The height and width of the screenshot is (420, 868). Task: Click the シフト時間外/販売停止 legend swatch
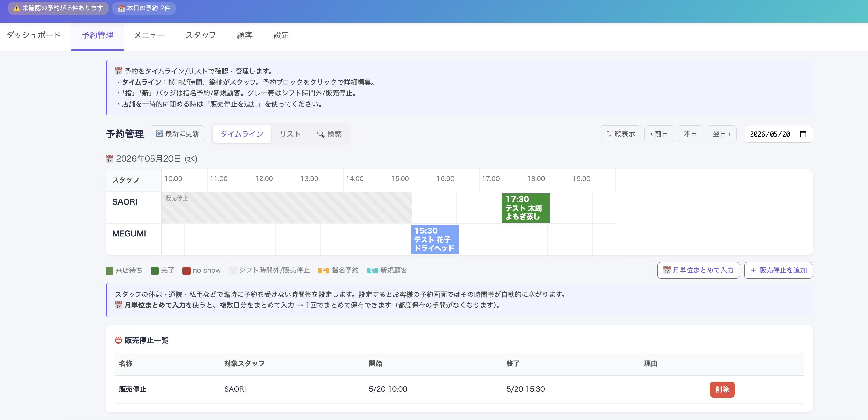coord(232,271)
